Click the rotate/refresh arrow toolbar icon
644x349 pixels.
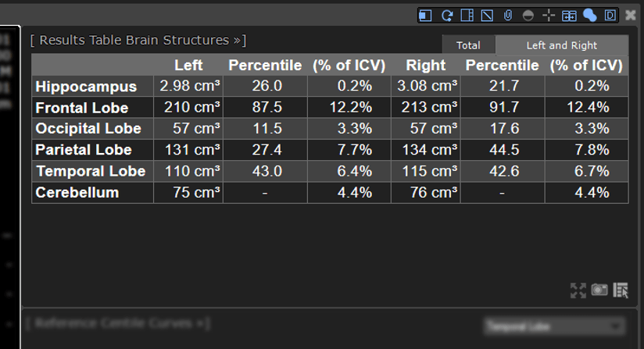(447, 16)
